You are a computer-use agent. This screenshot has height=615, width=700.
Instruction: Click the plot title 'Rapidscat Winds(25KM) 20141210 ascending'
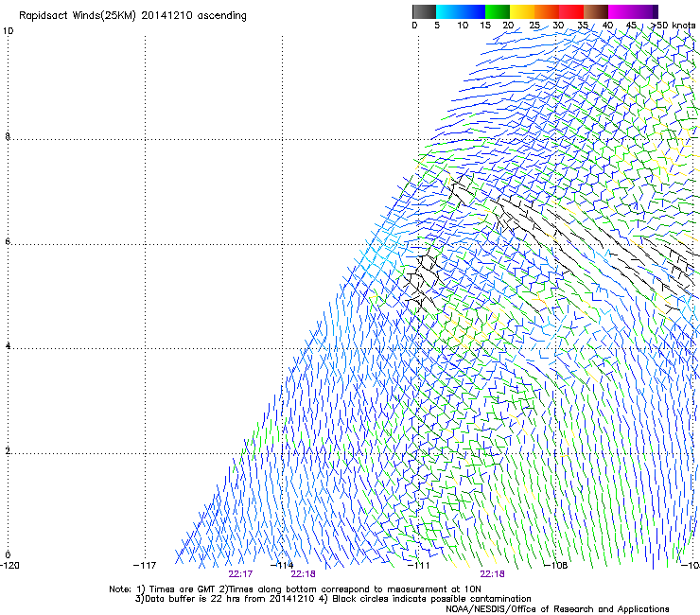click(x=132, y=16)
